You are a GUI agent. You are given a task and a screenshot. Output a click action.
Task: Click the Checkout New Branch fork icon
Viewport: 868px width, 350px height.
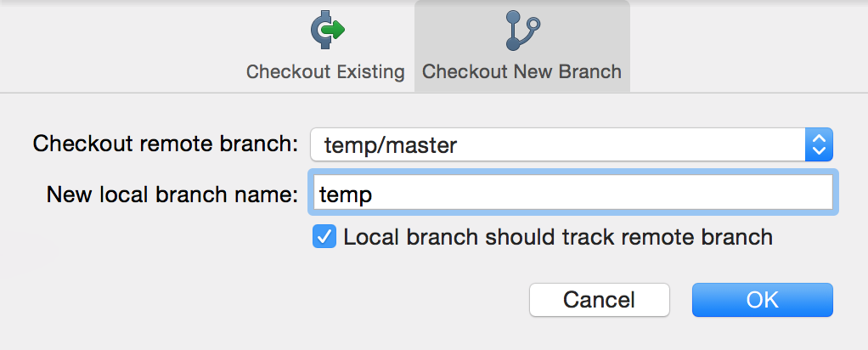coord(521,31)
